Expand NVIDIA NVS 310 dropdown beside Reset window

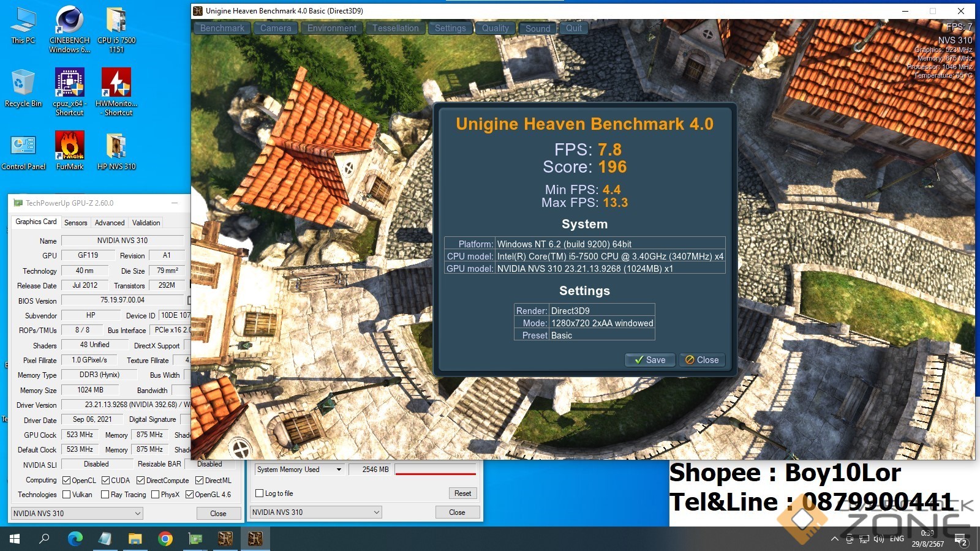coord(316,512)
